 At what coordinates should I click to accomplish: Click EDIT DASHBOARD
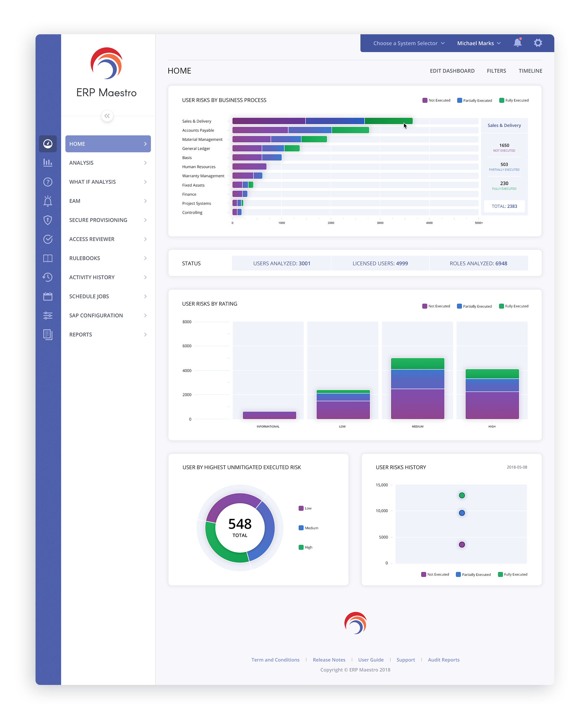[452, 71]
